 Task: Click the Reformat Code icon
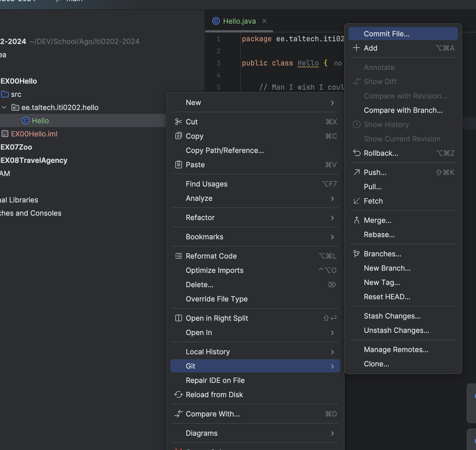178,256
